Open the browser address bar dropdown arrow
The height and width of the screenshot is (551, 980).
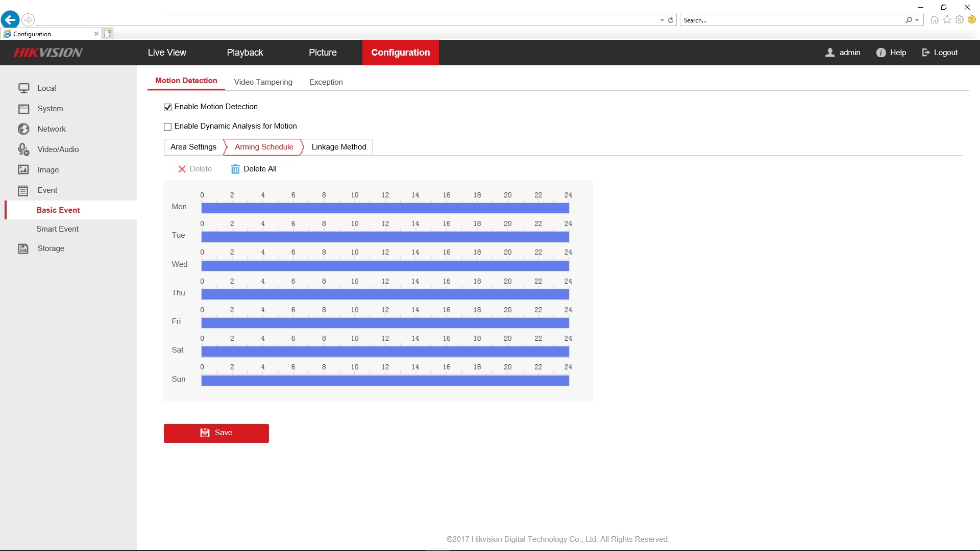click(x=662, y=20)
